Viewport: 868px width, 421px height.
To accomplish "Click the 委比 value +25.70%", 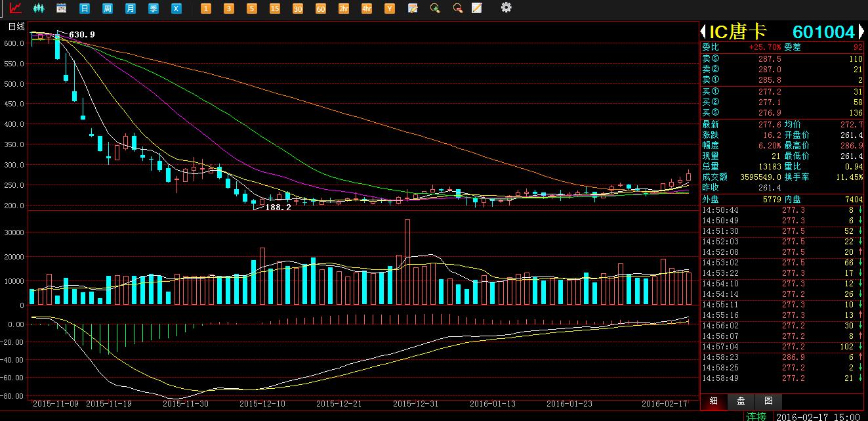I will [765, 47].
